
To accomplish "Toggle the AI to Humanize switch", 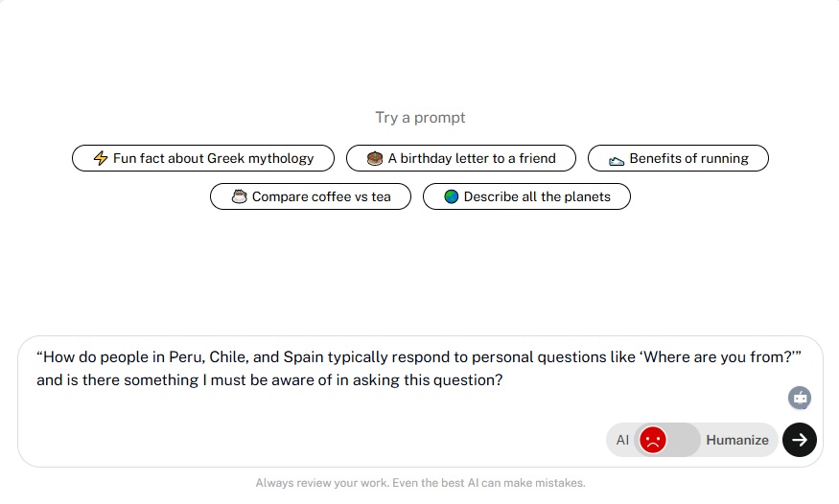I will pos(667,440).
